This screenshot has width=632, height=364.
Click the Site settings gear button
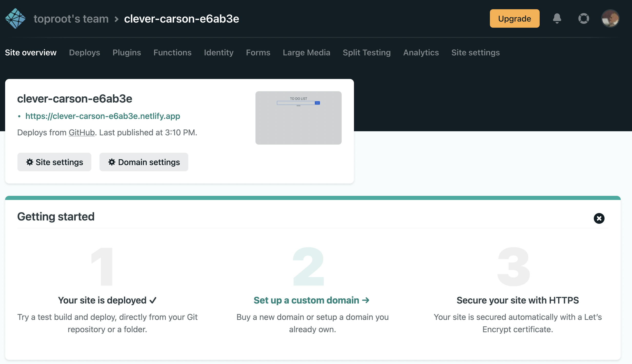click(54, 162)
